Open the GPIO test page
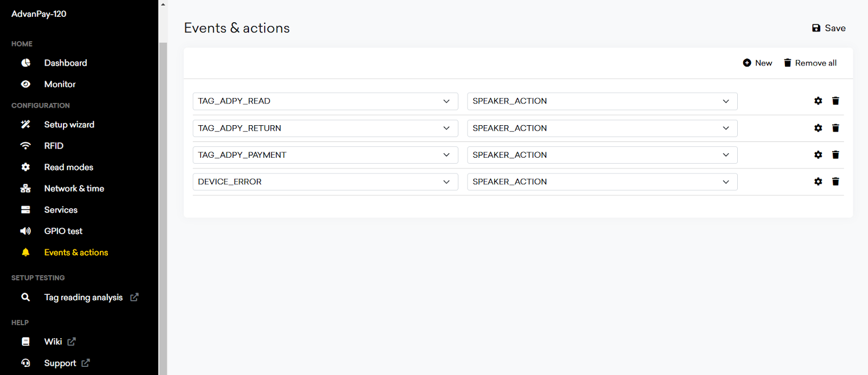This screenshot has width=868, height=375. coord(63,231)
